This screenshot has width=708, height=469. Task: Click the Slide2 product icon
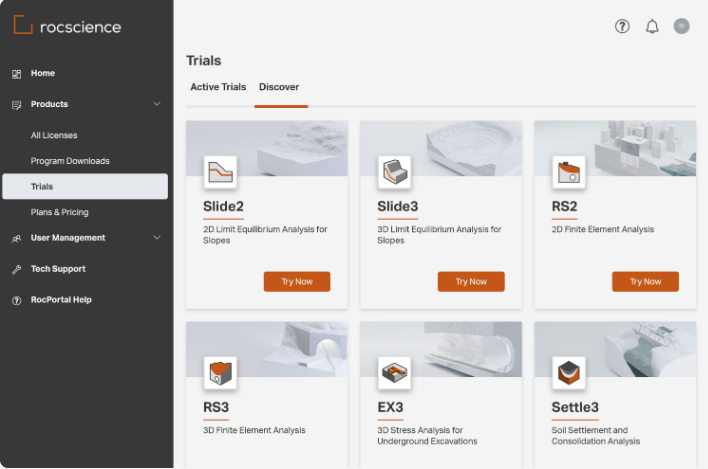click(x=220, y=172)
